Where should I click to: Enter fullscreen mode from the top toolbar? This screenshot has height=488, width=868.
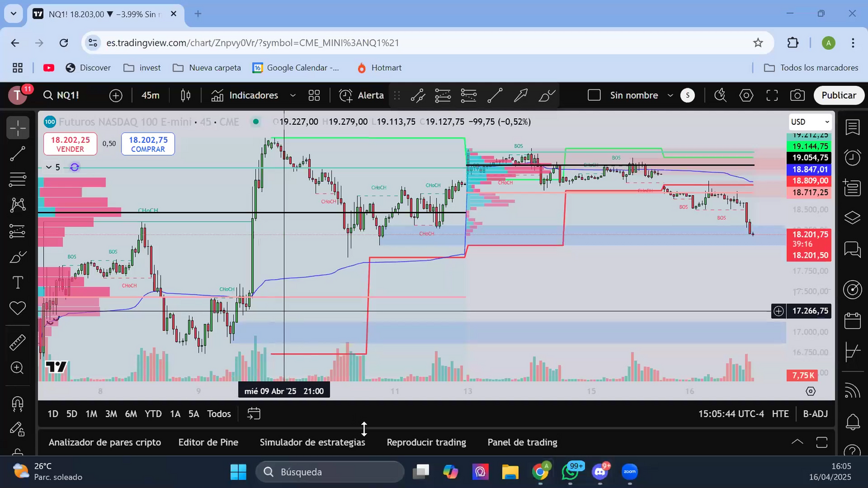[x=772, y=95]
